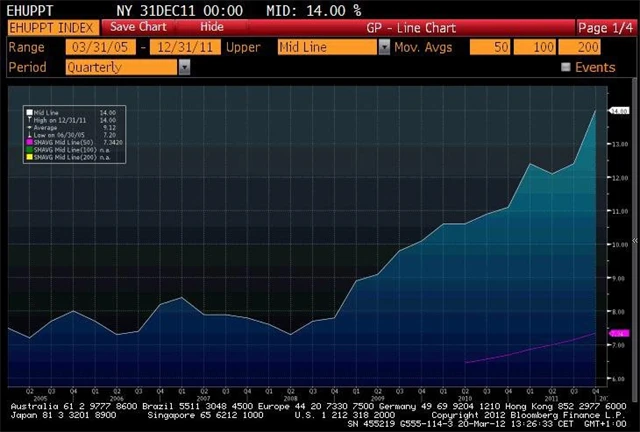Select the EHUPPT INDEX tab
Image resolution: width=640 pixels, height=432 pixels.
click(x=50, y=26)
